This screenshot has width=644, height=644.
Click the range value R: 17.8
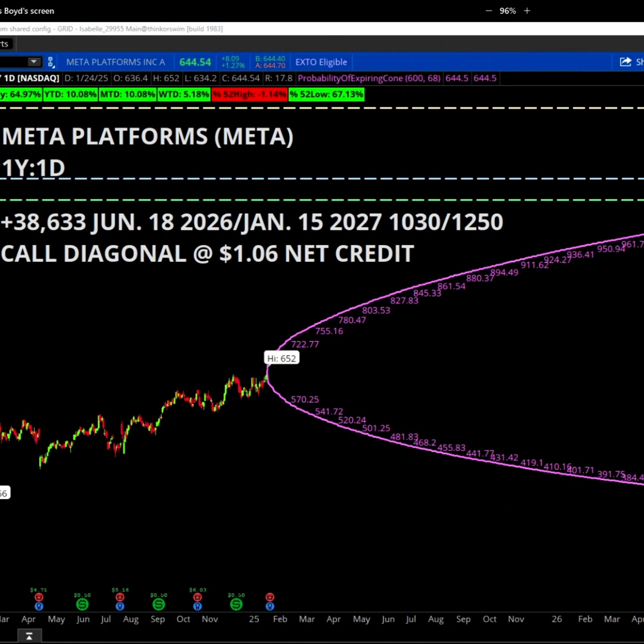(278, 78)
